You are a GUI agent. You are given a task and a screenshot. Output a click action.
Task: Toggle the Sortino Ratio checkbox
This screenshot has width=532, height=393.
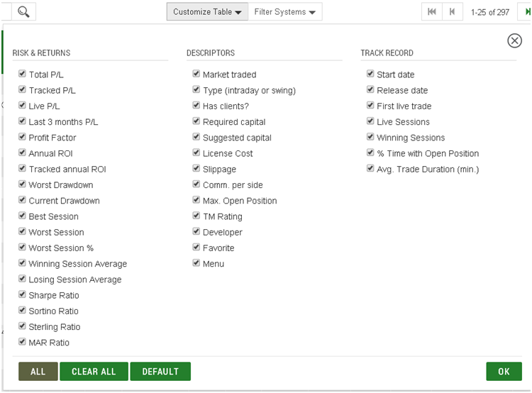tap(22, 310)
